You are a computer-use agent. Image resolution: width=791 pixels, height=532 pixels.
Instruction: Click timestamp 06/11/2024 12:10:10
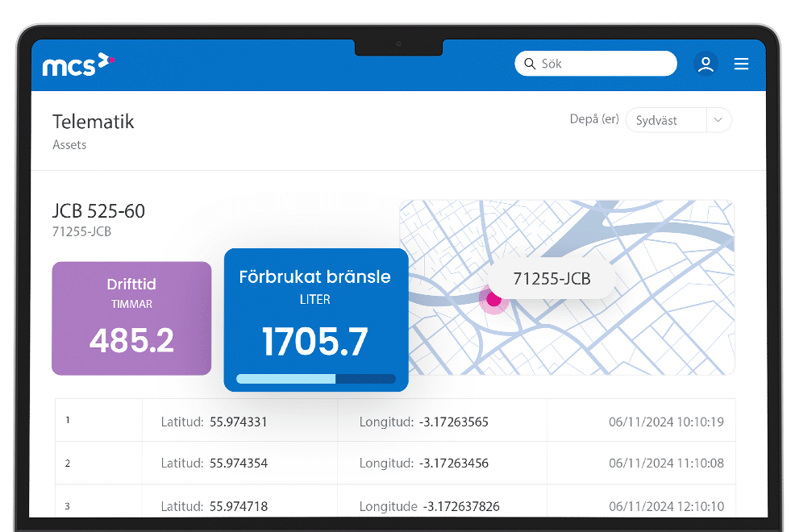tap(666, 506)
